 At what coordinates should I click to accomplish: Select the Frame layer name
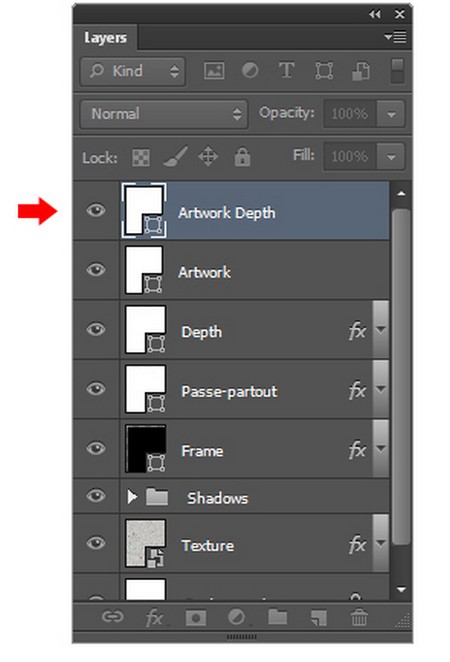point(202,451)
